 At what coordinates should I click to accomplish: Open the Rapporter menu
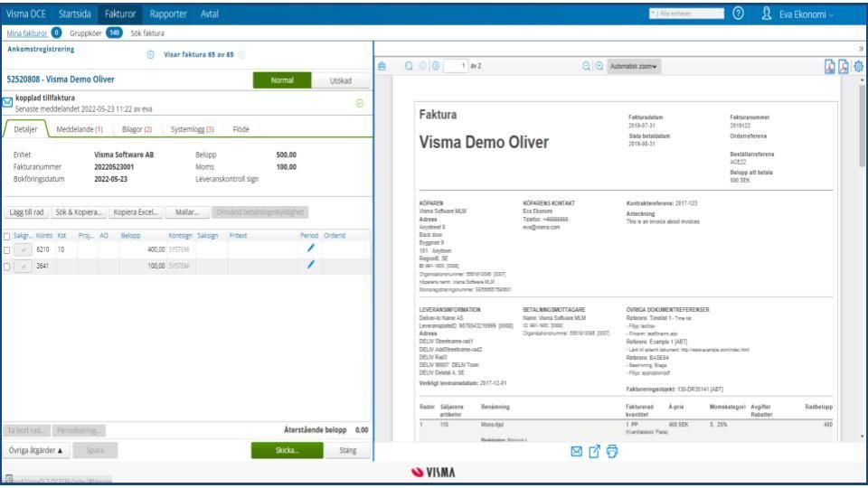point(168,14)
